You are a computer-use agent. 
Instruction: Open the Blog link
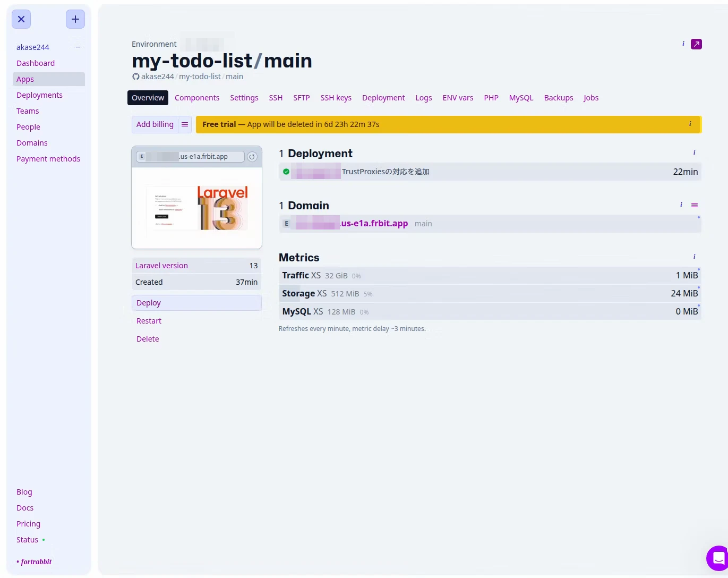[24, 492]
